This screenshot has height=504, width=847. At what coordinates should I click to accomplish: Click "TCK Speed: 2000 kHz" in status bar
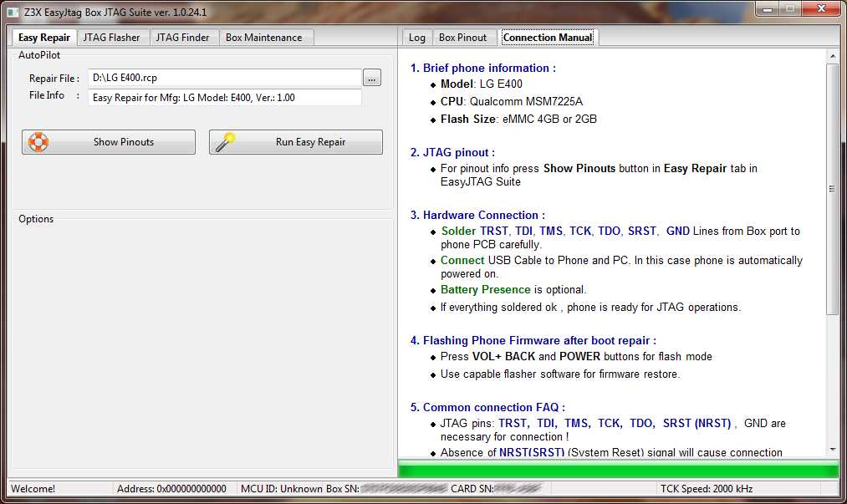coord(707,489)
